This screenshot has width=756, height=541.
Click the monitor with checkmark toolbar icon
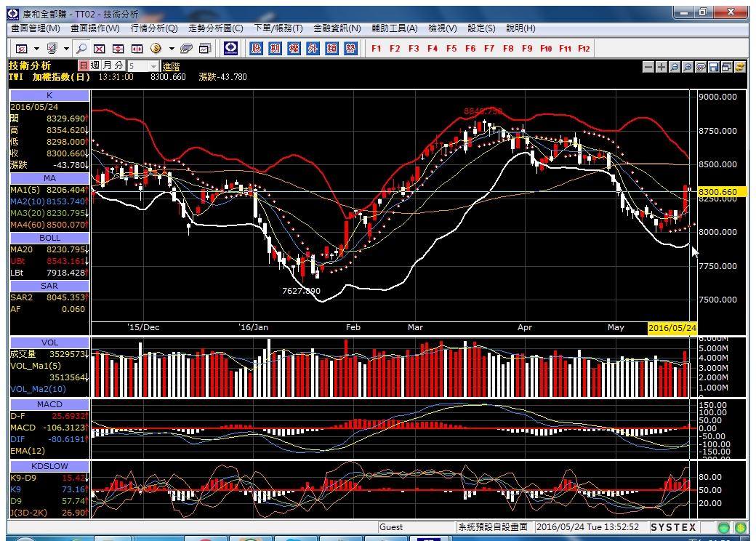52,48
